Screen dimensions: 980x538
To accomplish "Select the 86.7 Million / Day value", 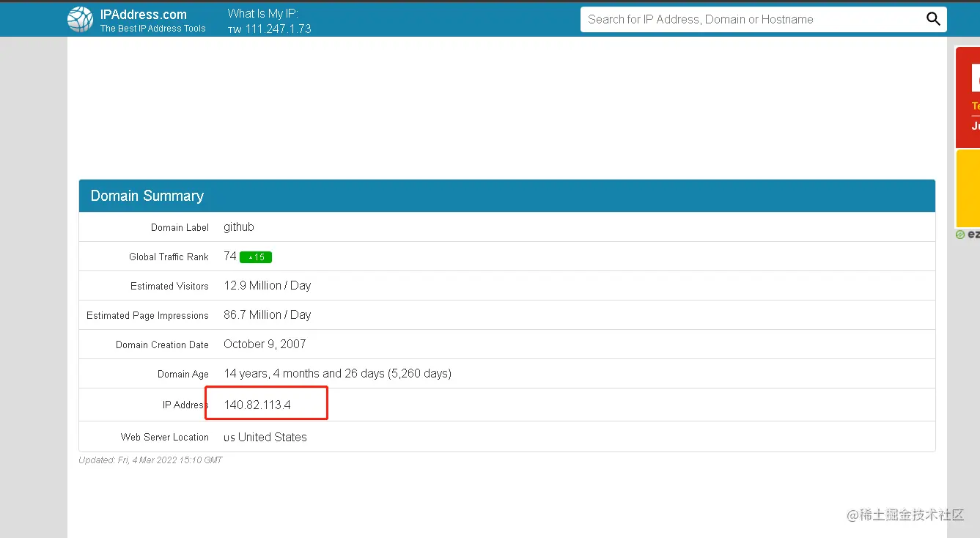I will click(268, 315).
